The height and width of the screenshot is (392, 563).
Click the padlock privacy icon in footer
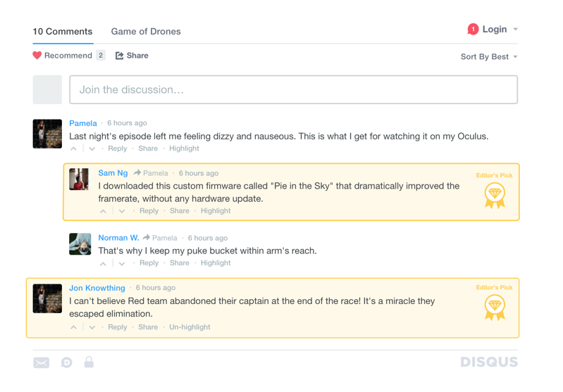click(89, 362)
